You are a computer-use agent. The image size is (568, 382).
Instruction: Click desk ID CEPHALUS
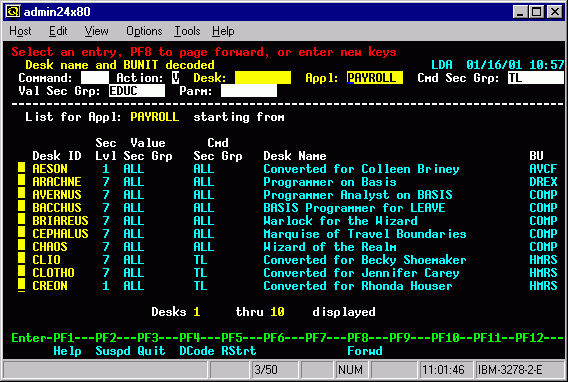[60, 234]
